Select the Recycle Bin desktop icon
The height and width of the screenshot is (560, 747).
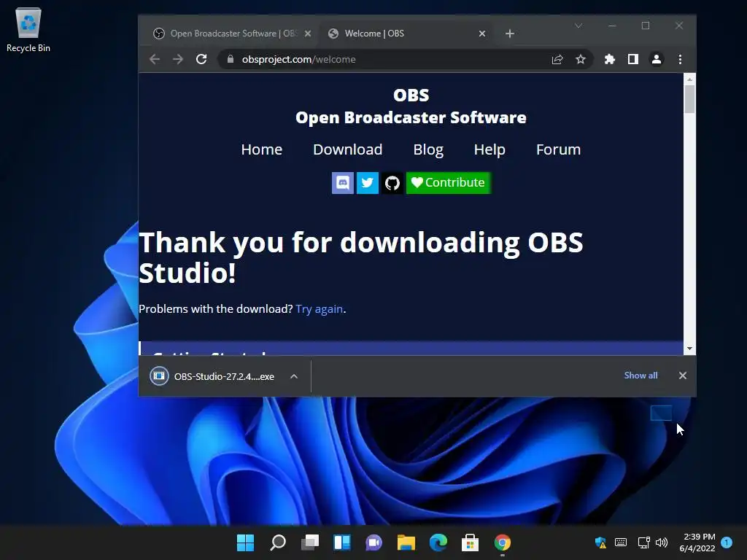click(28, 30)
